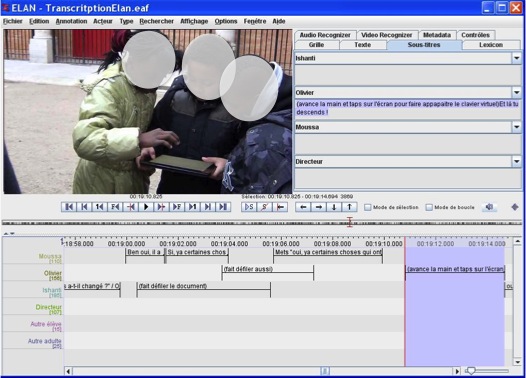Step one frame forward
Screen dimensions: 526x378
[x=177, y=207]
